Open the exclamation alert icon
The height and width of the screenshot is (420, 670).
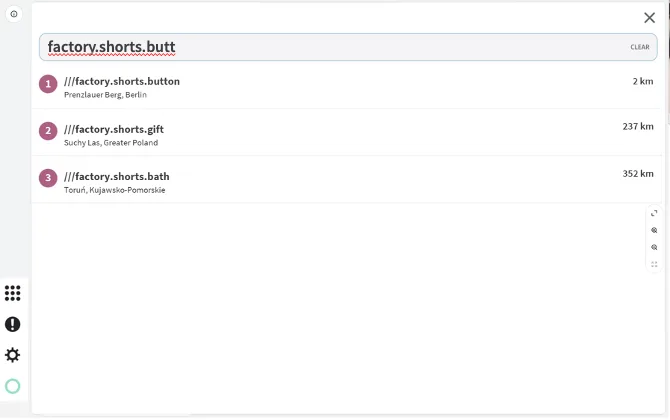[x=12, y=324]
